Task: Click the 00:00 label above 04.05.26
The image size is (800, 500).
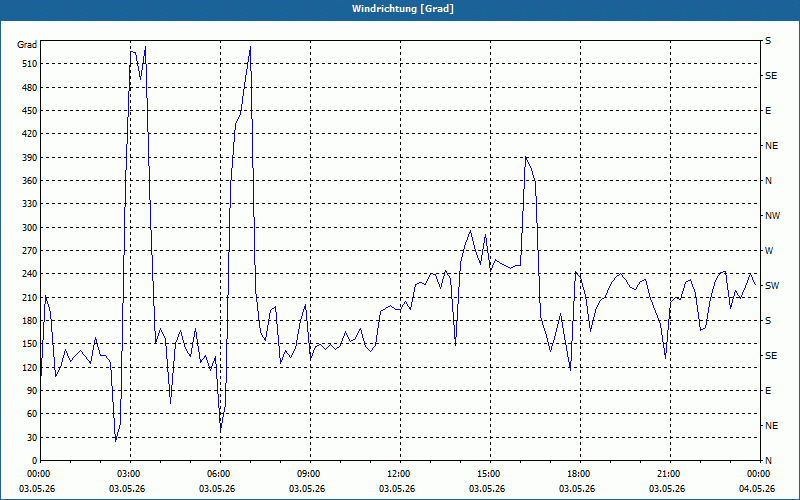Action: [x=759, y=473]
